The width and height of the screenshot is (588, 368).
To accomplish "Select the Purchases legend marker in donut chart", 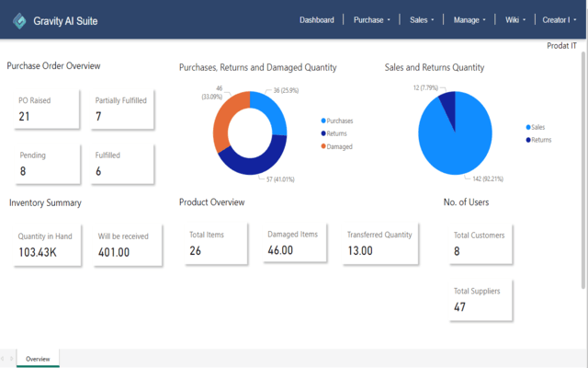I will tap(323, 121).
